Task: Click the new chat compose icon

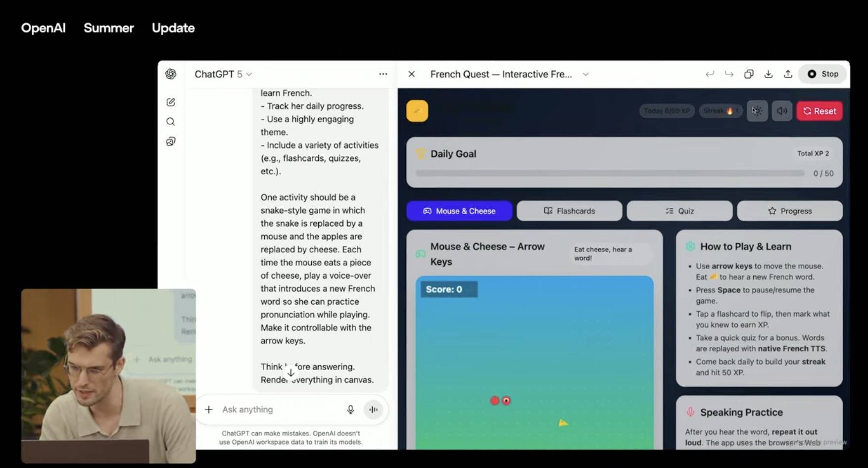Action: [x=171, y=102]
